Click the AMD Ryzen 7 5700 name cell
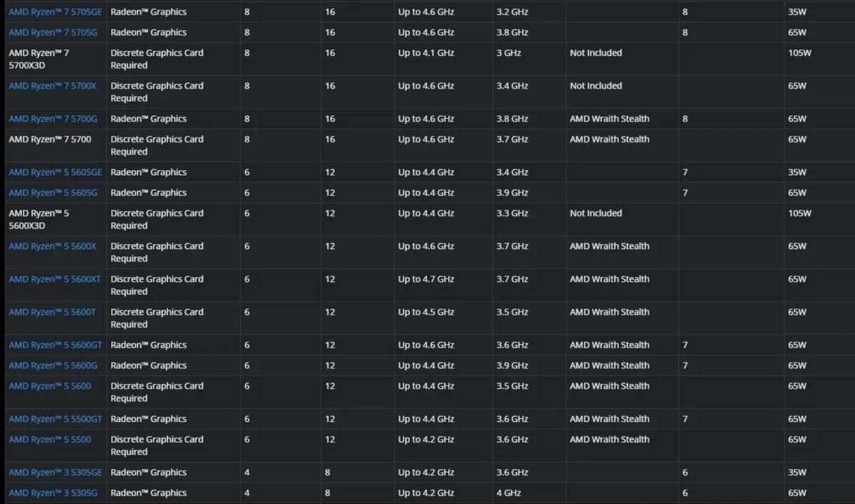855x504 pixels. (x=50, y=140)
